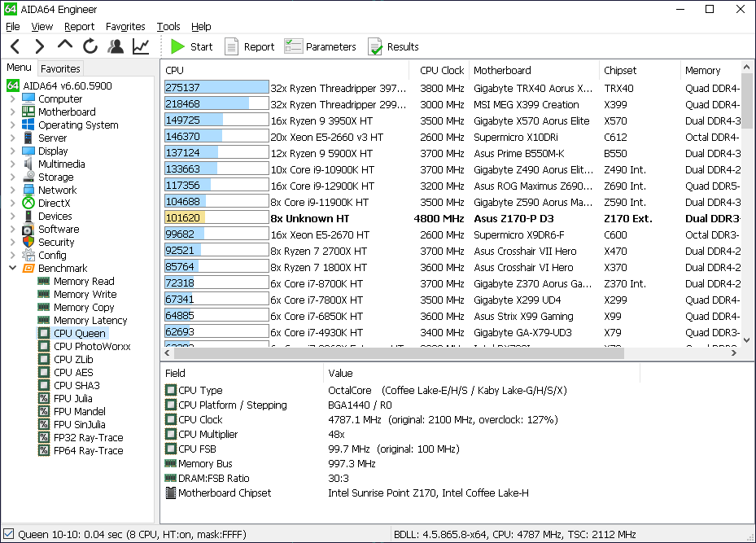The height and width of the screenshot is (543, 756).
Task: Go back with the left arrow toolbar icon
Action: click(x=15, y=46)
